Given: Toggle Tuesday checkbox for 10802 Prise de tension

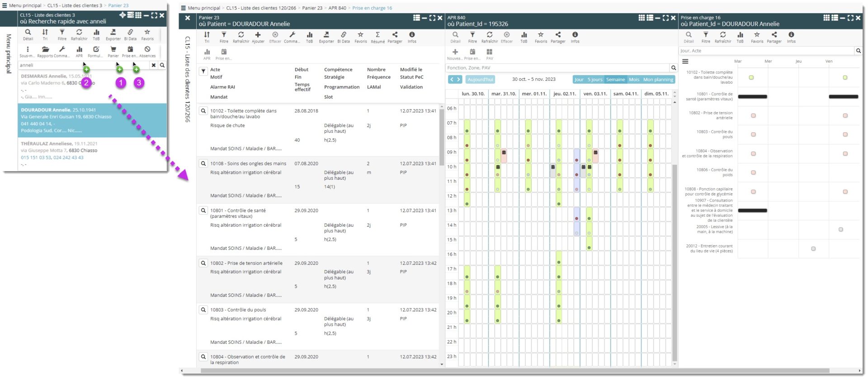Looking at the screenshot, I should [753, 116].
